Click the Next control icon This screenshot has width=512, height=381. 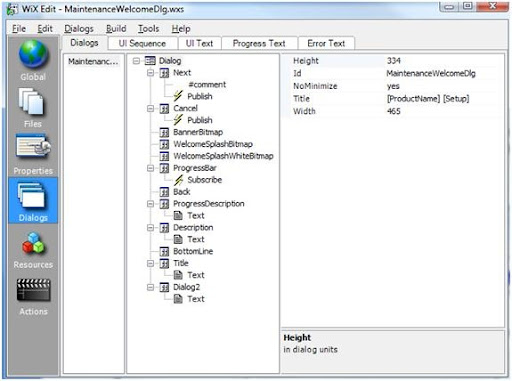click(x=164, y=73)
